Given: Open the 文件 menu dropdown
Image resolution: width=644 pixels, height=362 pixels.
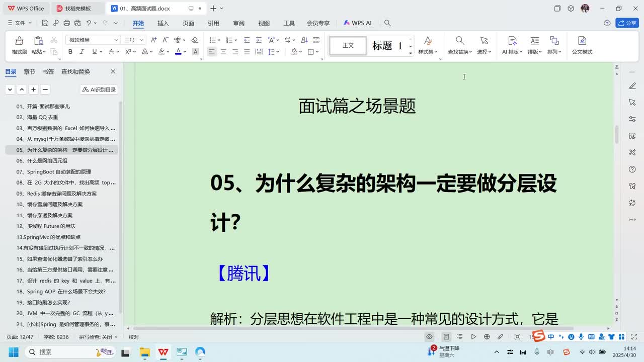Looking at the screenshot, I should pyautogui.click(x=21, y=23).
